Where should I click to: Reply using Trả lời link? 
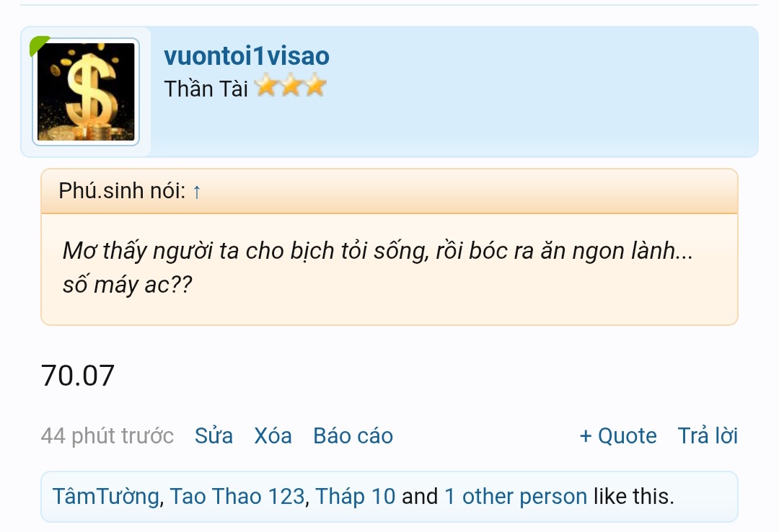[708, 436]
